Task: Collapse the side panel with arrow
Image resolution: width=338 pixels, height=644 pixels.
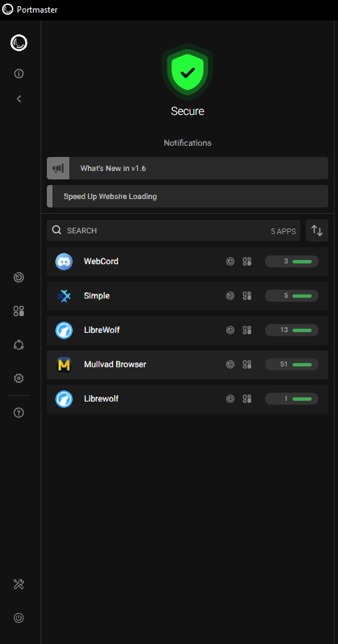Action: (x=18, y=99)
